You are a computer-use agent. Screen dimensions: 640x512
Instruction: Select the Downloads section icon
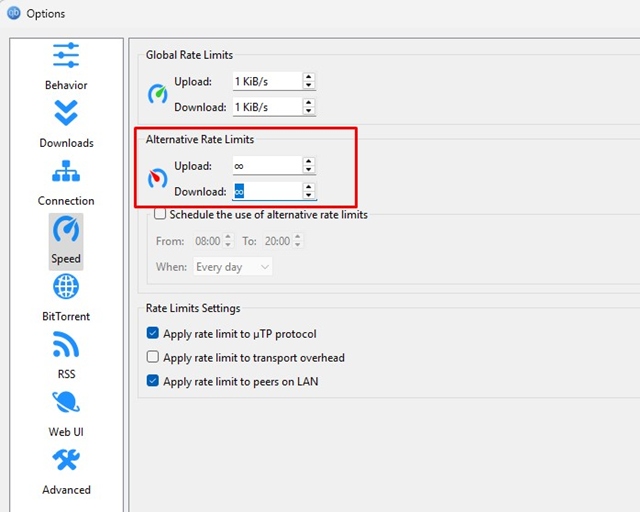(x=66, y=114)
